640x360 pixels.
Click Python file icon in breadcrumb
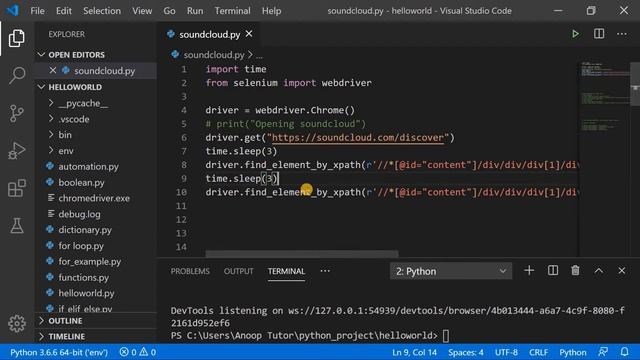pyautogui.click(x=175, y=54)
